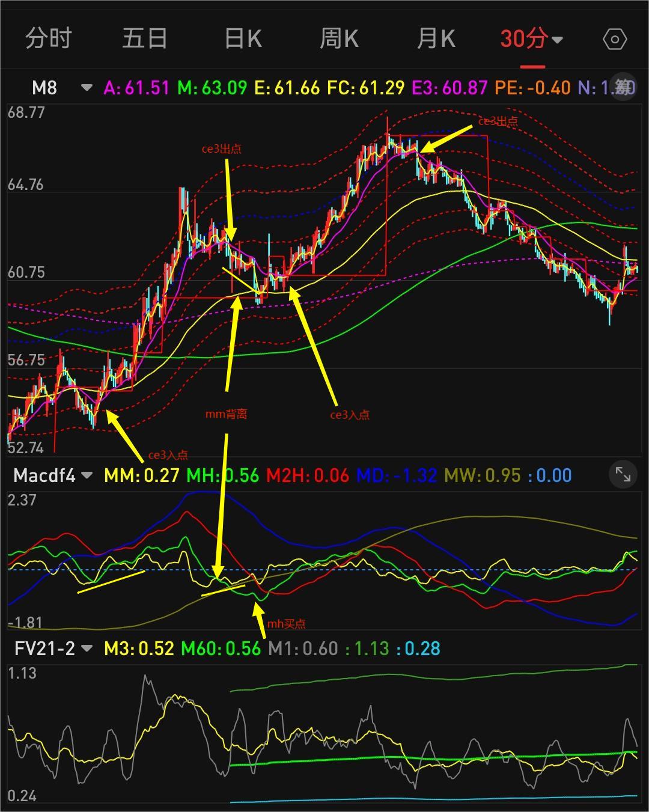Click the MM: 0.27 value
The height and width of the screenshot is (812, 649).
click(x=142, y=475)
